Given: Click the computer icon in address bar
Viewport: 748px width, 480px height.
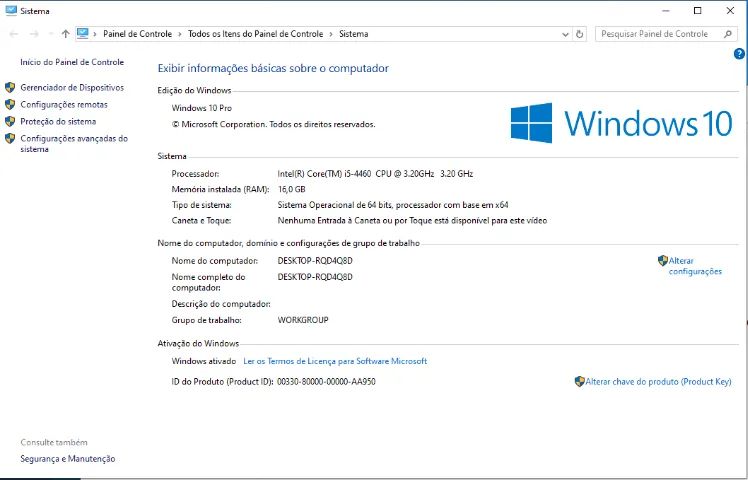Looking at the screenshot, I should pyautogui.click(x=83, y=33).
